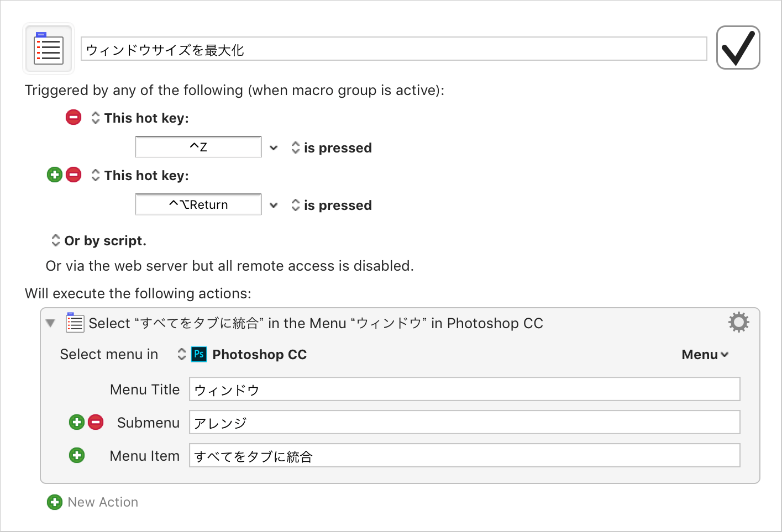This screenshot has width=782, height=532.
Task: Open the action gear menu
Action: (738, 322)
